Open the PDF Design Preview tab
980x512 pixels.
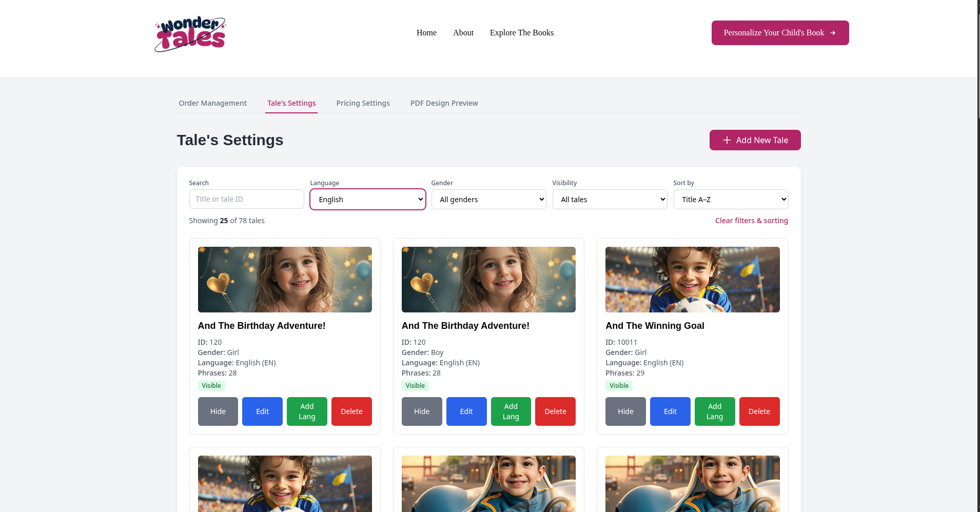(x=444, y=103)
